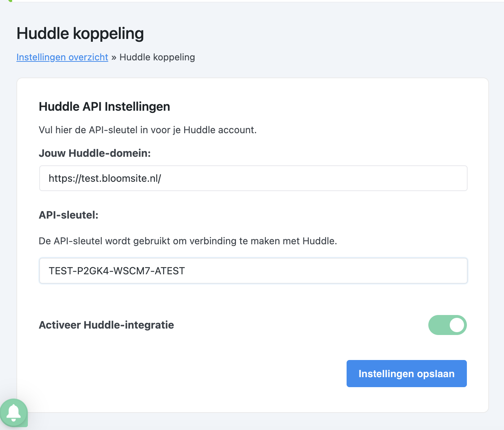504x430 pixels.
Task: Click the 'De API-sleutel wordt gebruikt' helper text
Action: tap(188, 241)
